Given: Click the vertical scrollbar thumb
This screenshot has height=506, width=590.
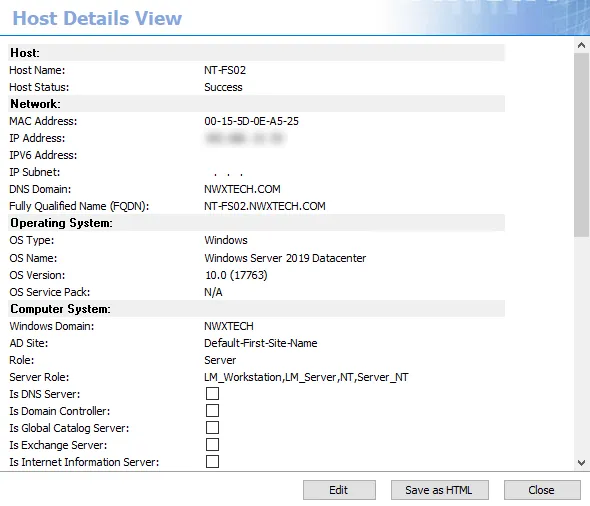Looking at the screenshot, I should click(581, 145).
